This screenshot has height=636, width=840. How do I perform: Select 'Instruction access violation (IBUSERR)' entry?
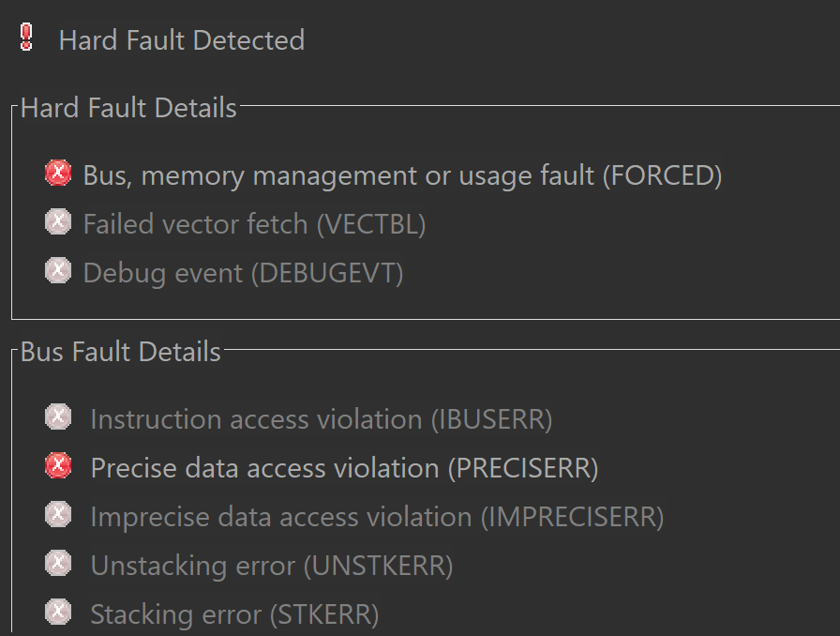point(321,419)
